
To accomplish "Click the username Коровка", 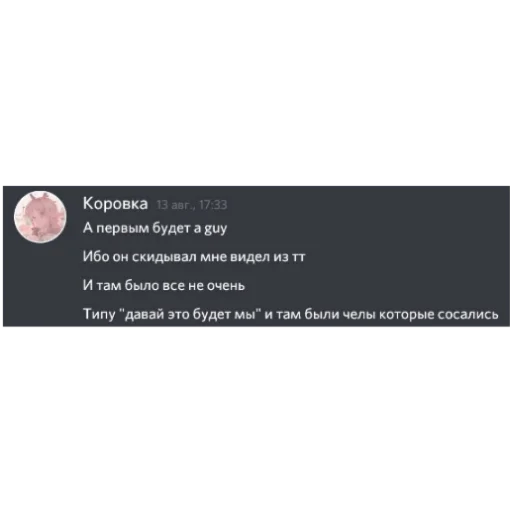I will point(115,203).
